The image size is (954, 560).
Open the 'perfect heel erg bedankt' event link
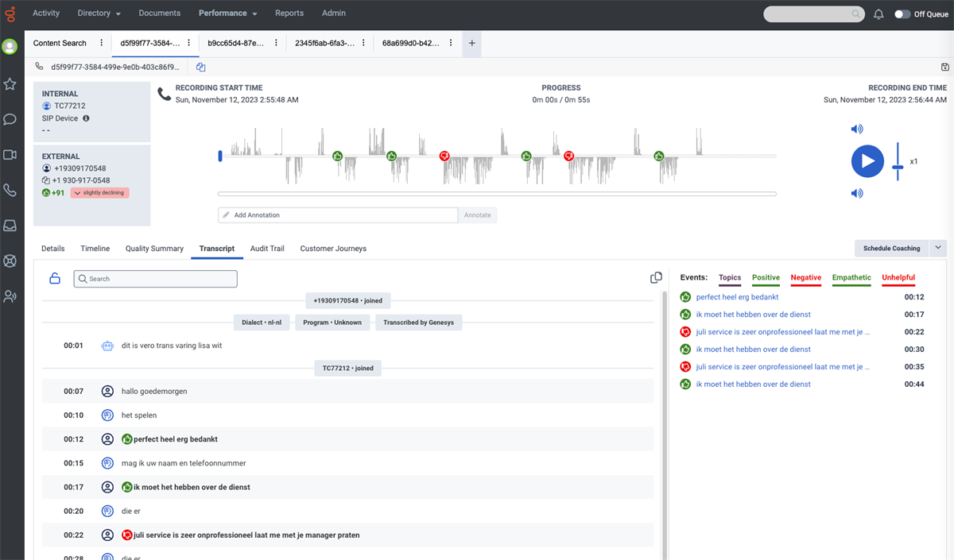[738, 296]
